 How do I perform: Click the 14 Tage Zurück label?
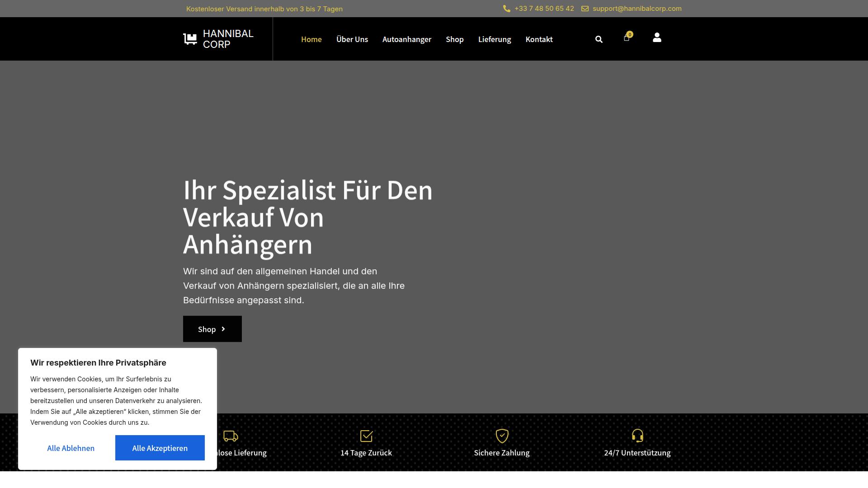366,453
